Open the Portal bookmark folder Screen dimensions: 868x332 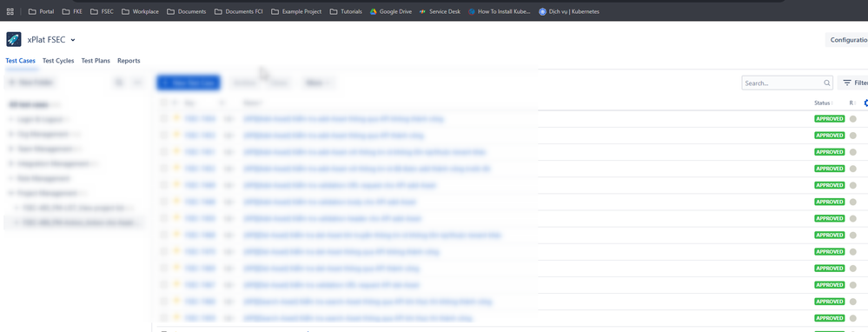(x=41, y=11)
